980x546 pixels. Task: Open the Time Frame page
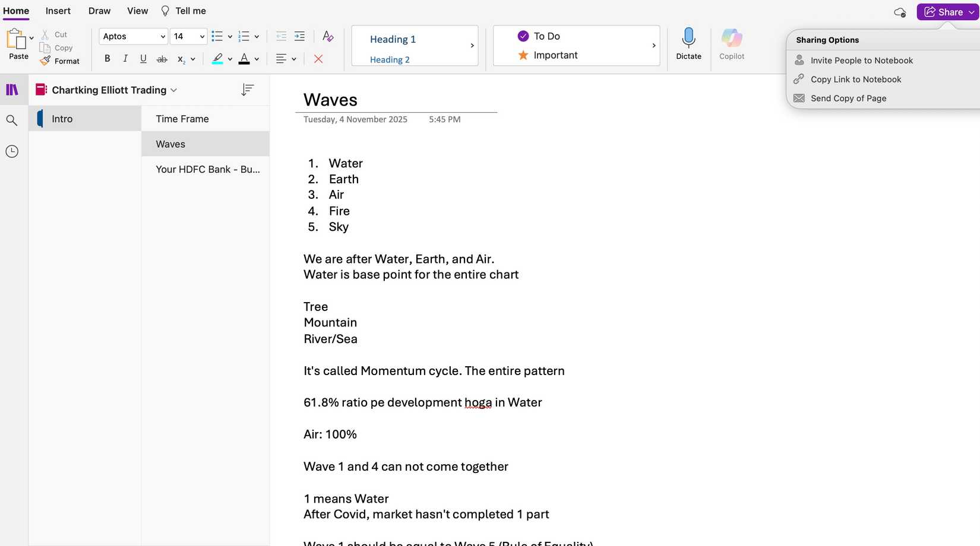[182, 119]
